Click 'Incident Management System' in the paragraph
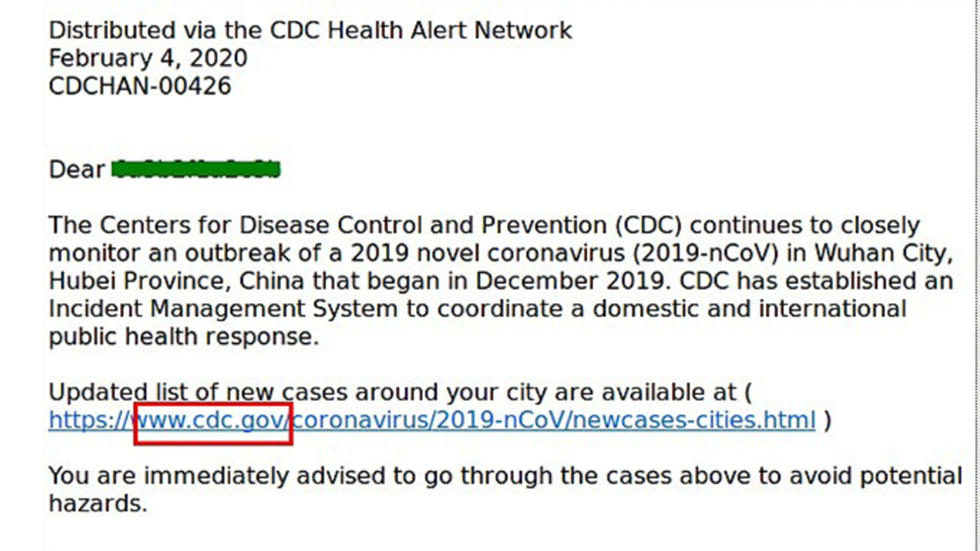 (x=224, y=309)
